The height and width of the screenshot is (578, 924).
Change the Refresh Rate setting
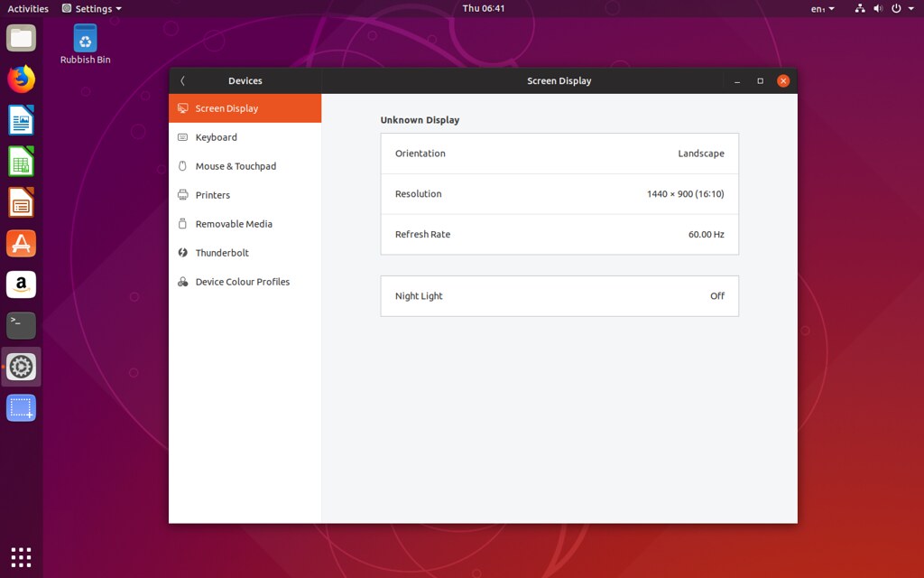(559, 234)
